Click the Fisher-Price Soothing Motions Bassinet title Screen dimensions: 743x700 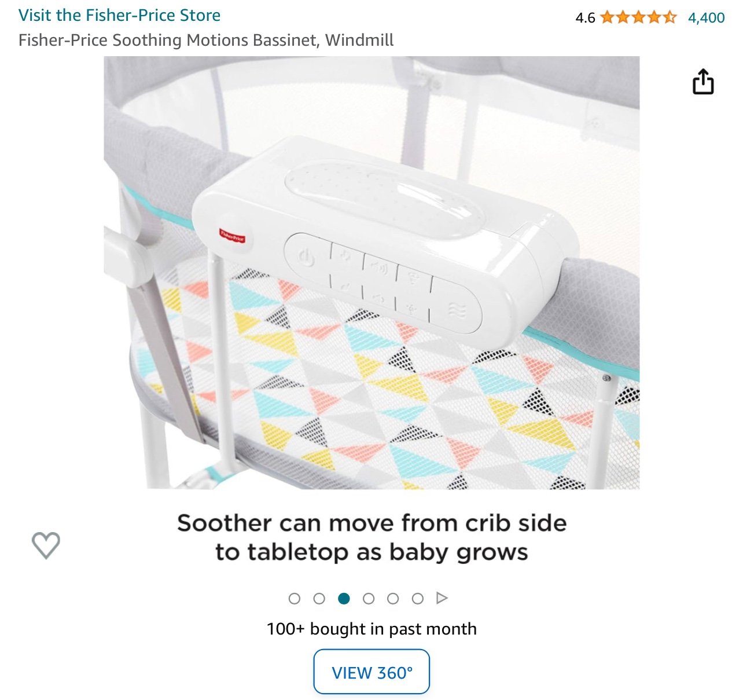point(206,40)
